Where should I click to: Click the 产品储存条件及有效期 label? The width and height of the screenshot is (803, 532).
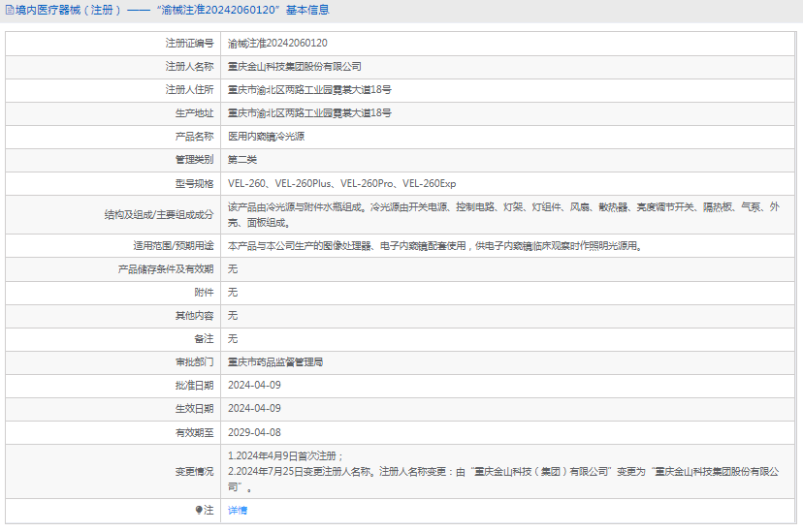click(x=166, y=269)
